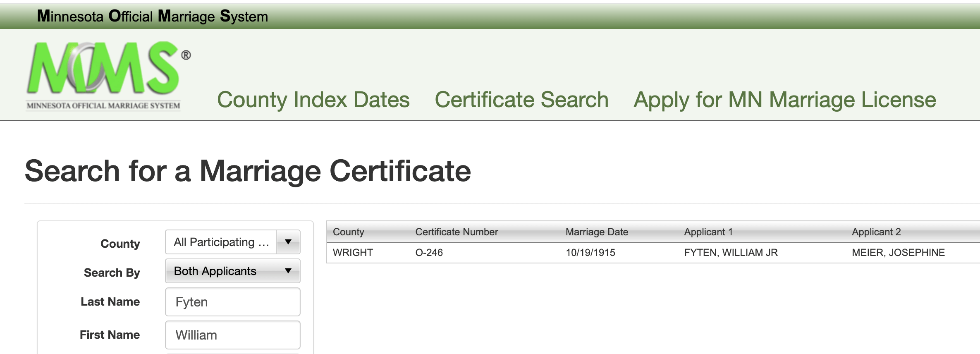Sort by Applicant 1 column header
Image resolution: width=980 pixels, height=354 pixels.
[708, 232]
